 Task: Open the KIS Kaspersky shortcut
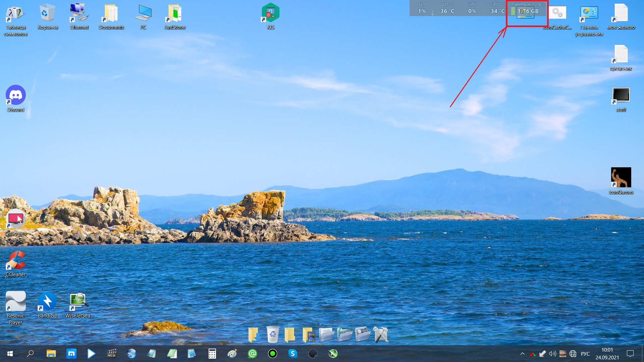pyautogui.click(x=270, y=13)
